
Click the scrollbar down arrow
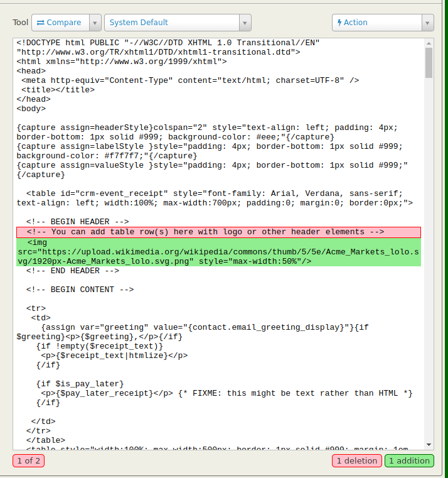(x=429, y=444)
